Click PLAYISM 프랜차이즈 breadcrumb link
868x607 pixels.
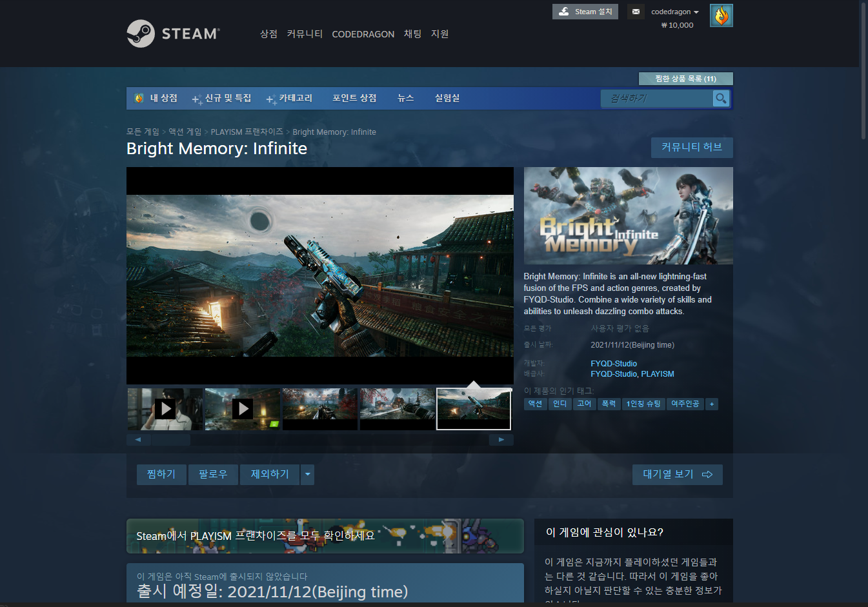247,132
